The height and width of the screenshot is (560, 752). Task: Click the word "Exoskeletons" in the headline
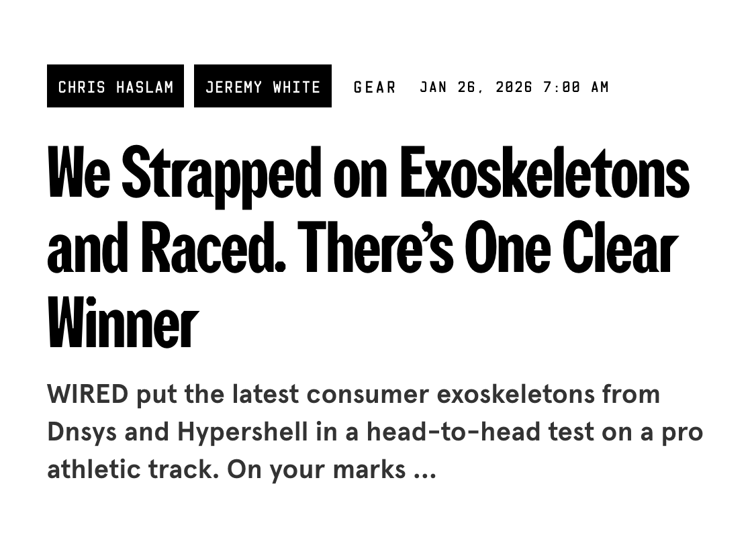click(x=545, y=174)
